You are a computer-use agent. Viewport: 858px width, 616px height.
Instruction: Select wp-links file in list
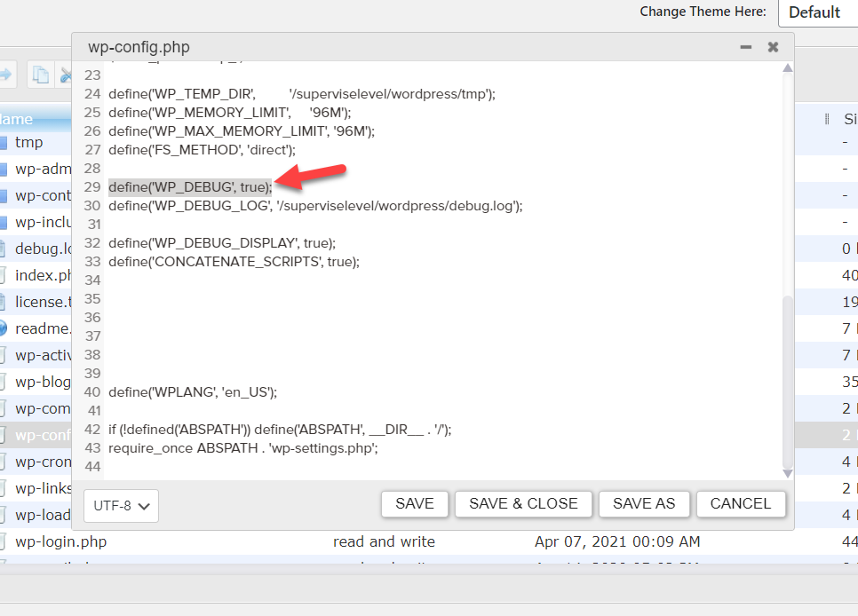[36, 488]
